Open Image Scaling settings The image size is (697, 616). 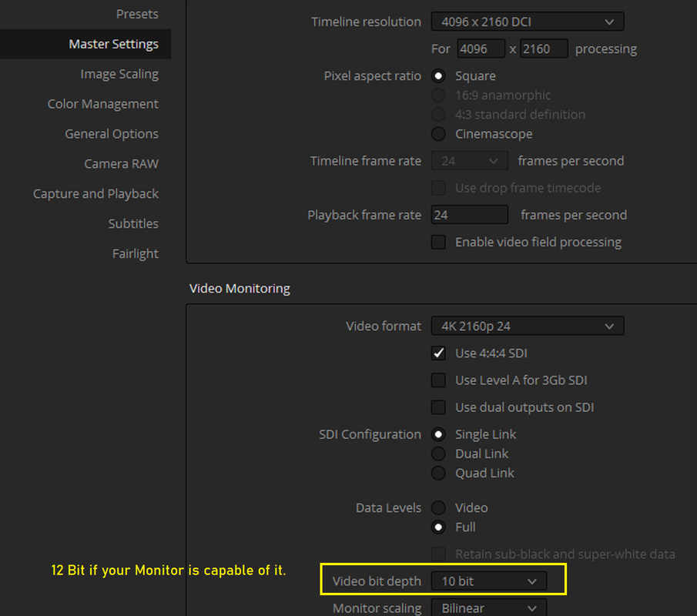coord(119,74)
